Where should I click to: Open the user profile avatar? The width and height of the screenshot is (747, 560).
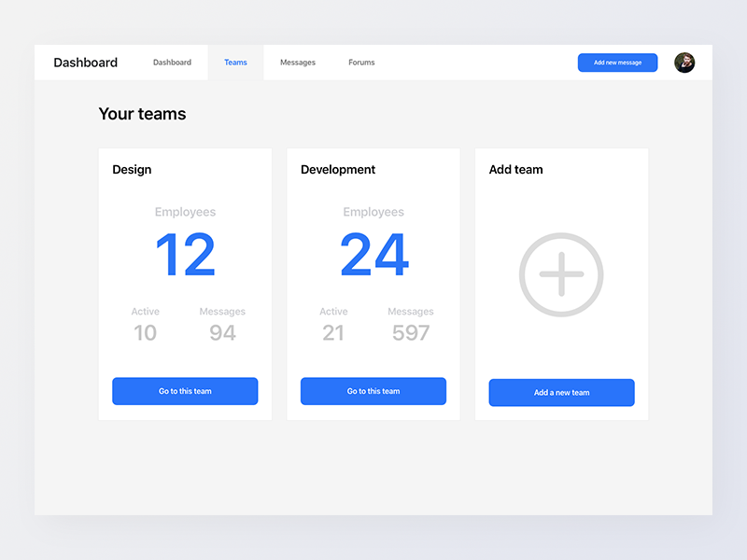coord(684,63)
